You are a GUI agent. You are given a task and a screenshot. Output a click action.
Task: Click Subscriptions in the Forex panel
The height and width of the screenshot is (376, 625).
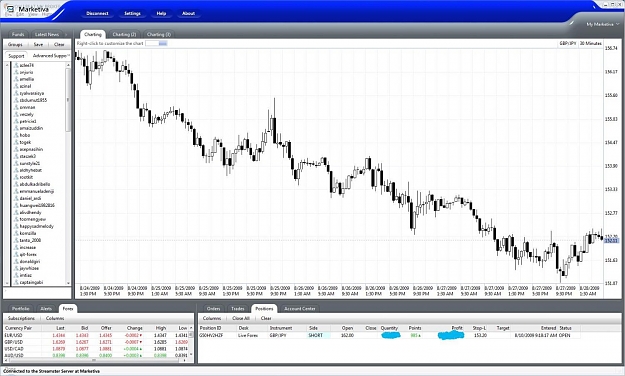pyautogui.click(x=22, y=319)
